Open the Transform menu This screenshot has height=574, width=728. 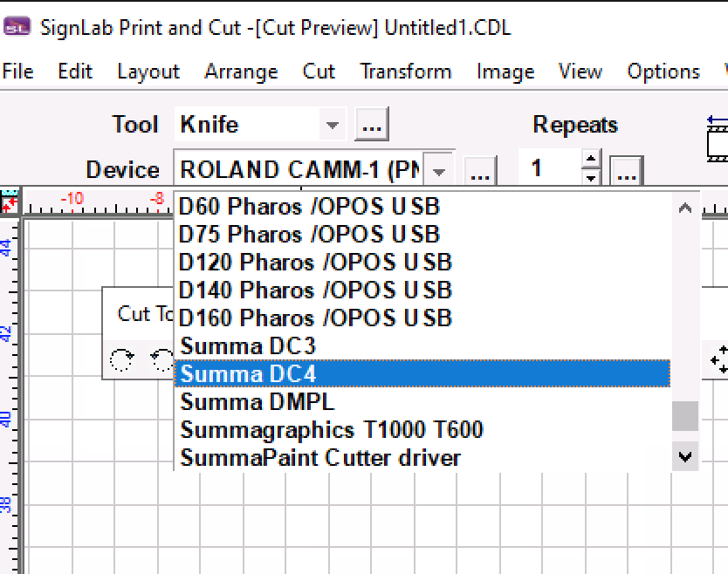[405, 72]
